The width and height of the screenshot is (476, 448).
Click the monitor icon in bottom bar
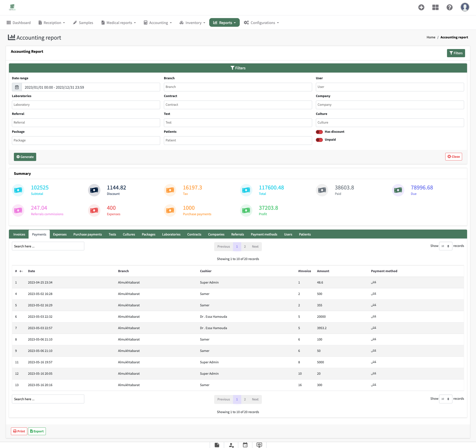(x=259, y=445)
